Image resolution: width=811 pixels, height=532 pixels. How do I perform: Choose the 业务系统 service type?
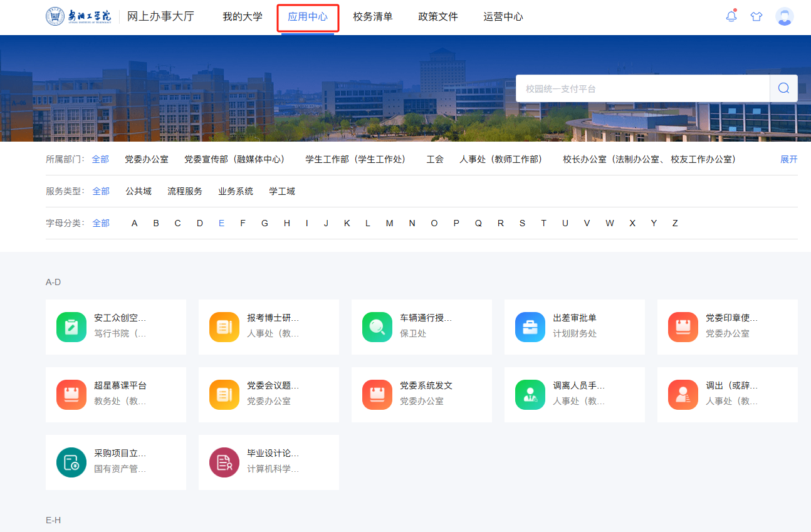(x=236, y=191)
